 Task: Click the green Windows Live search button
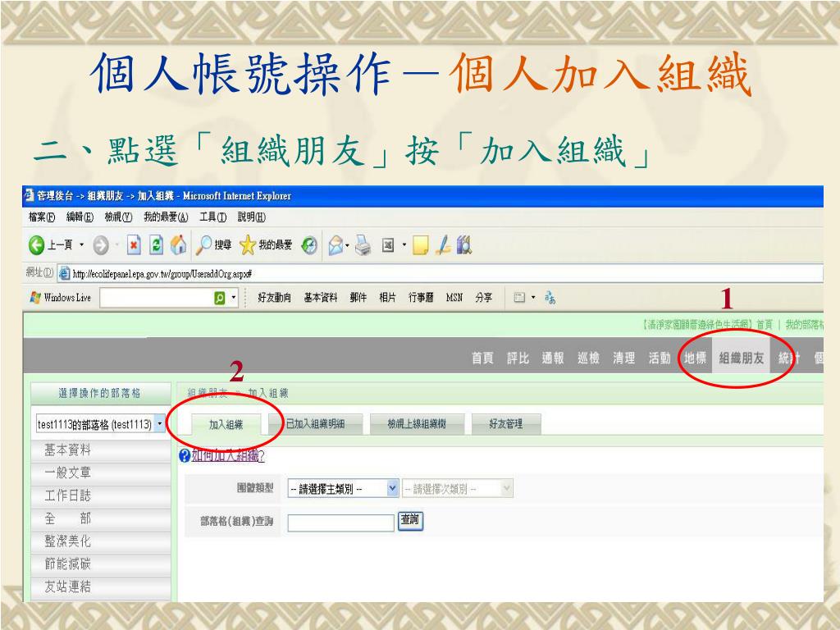220,298
